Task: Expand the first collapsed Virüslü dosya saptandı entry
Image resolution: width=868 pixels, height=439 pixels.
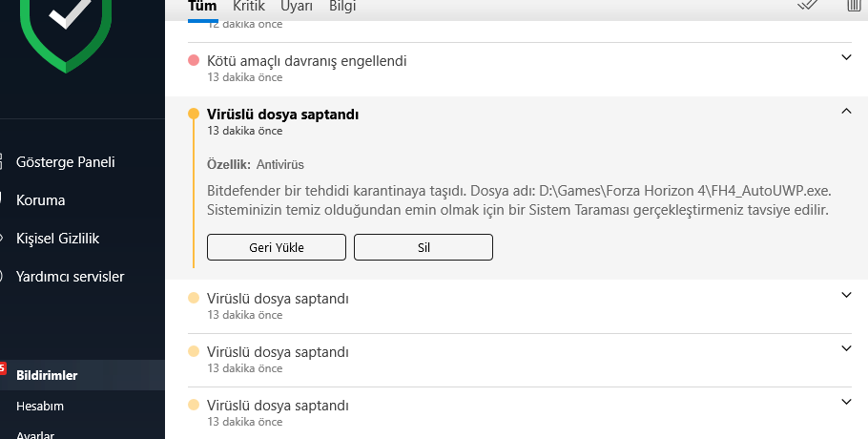Action: point(846,295)
